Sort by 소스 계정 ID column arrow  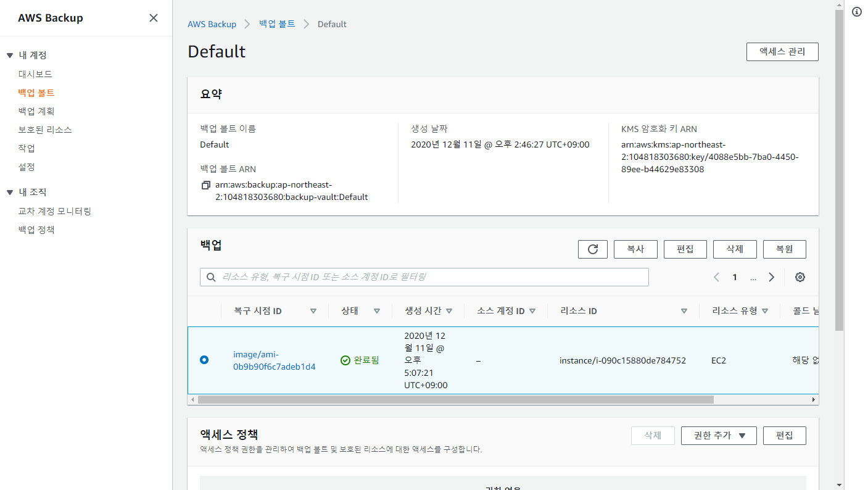coord(532,311)
